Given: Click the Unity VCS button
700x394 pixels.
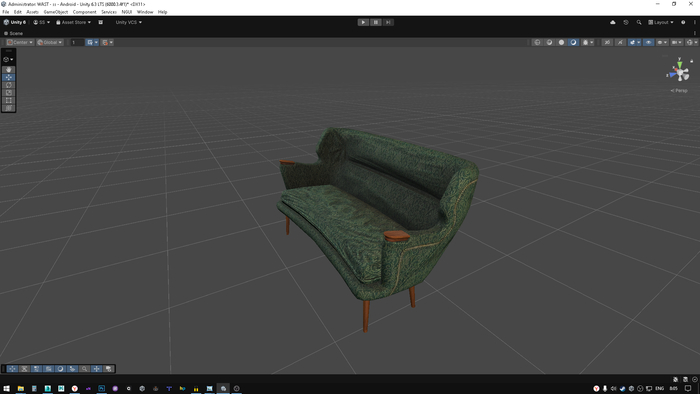Looking at the screenshot, I should 129,22.
